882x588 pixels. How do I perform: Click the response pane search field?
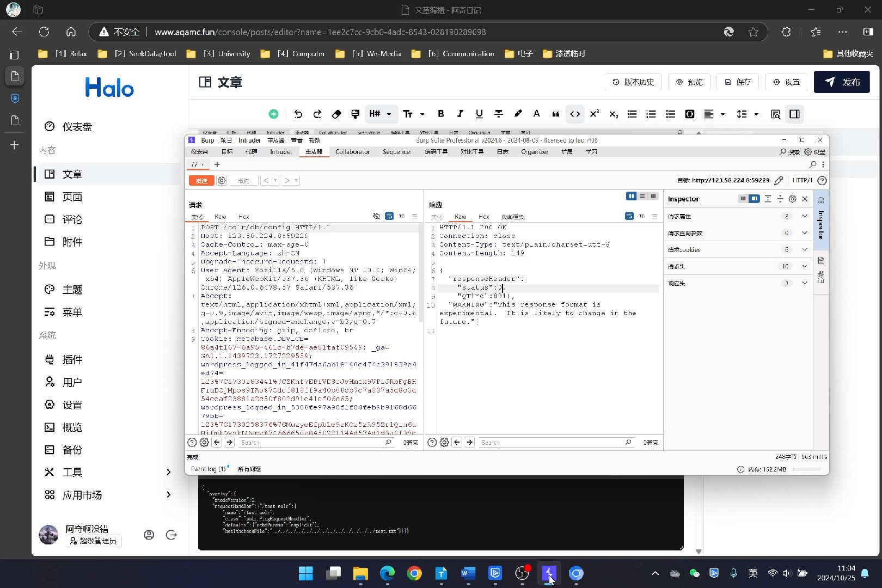[556, 443]
